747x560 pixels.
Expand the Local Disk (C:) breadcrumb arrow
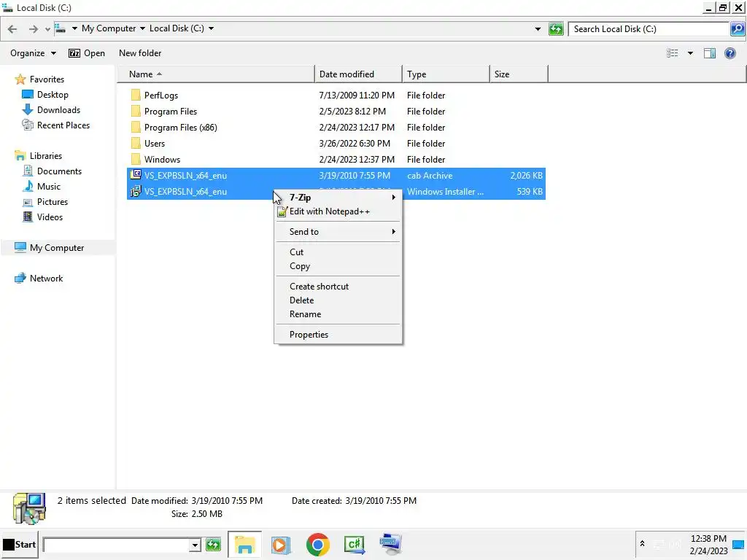(x=211, y=28)
